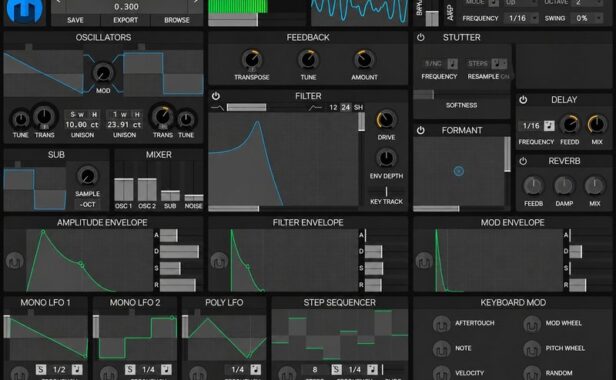Click the Mono LFO 1 tempo note icon
Viewport: 616px width, 380px height.
[x=77, y=369]
